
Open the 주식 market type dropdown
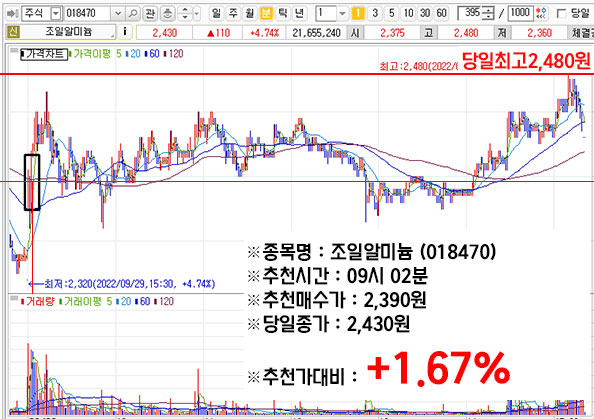coord(56,14)
